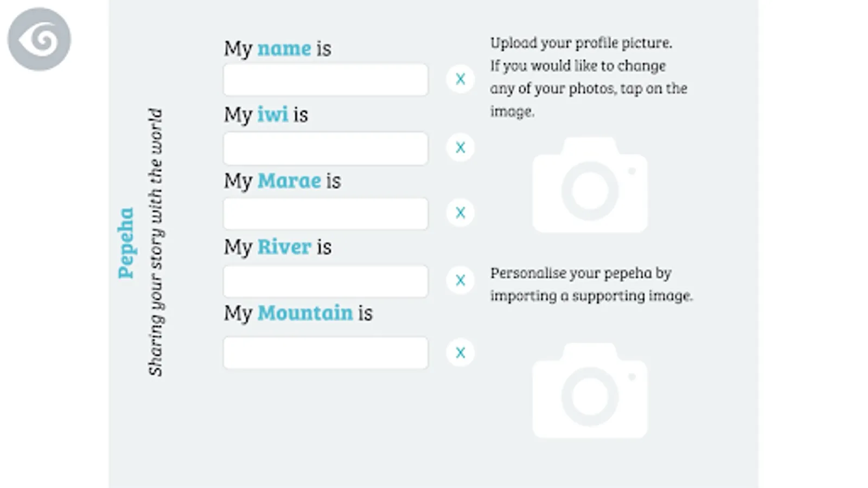Tap the spiral koru logo icon
The image size is (868, 488).
pos(39,39)
